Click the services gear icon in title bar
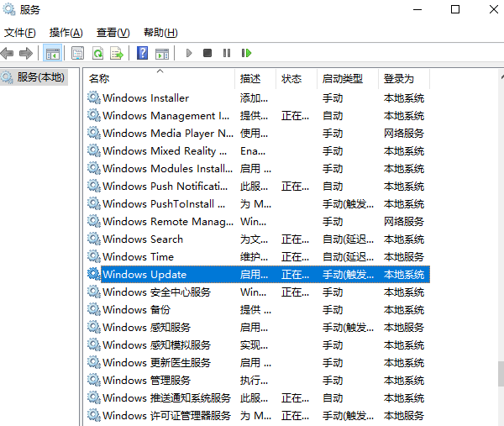 coord(9,9)
